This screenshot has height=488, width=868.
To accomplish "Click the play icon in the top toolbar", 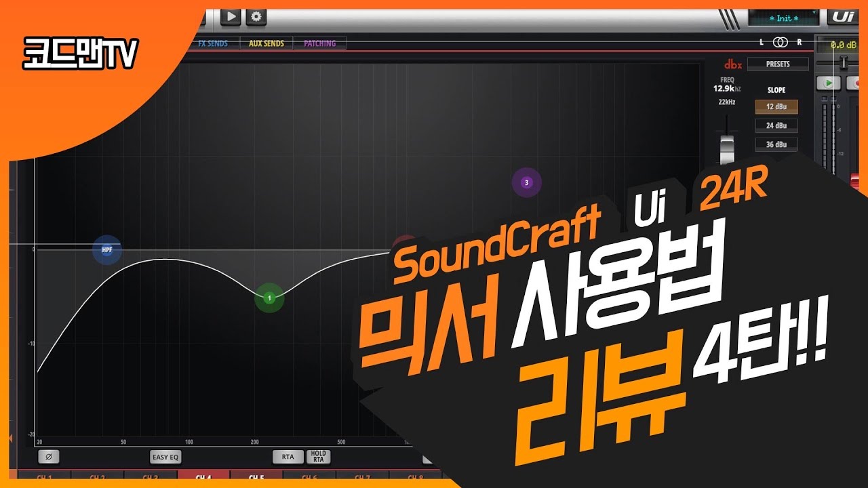I will (231, 17).
